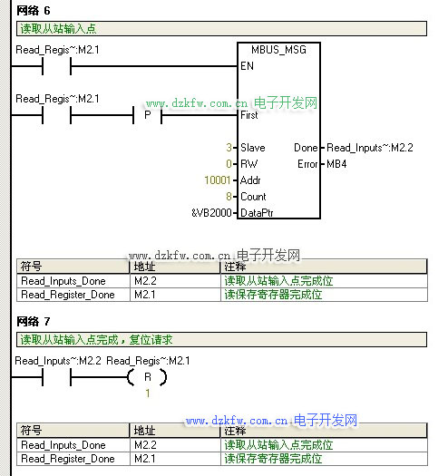Select the Read_Regis~:M2.1 contact before P contact
This screenshot has width=448, height=476.
click(x=56, y=116)
